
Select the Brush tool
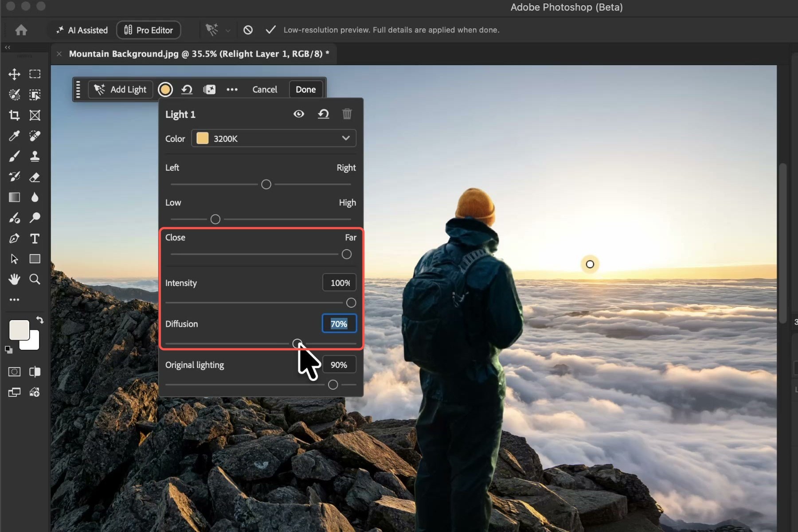(14, 156)
